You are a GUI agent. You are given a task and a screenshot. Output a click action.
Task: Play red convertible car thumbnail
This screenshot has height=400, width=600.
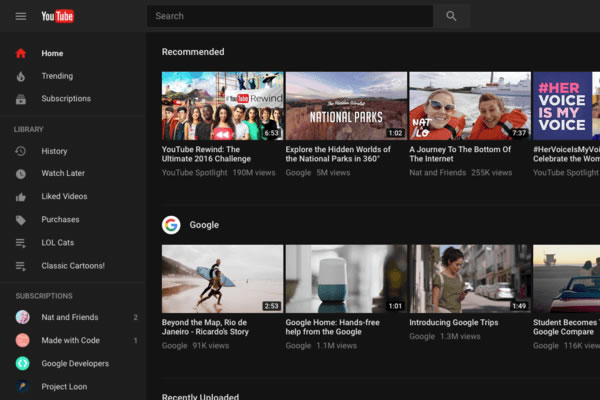tap(566, 279)
